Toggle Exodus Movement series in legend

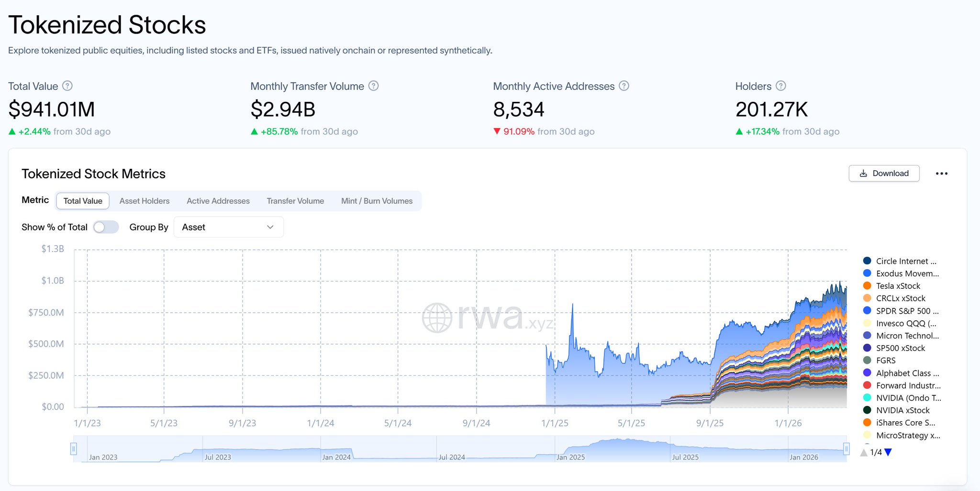tap(901, 273)
